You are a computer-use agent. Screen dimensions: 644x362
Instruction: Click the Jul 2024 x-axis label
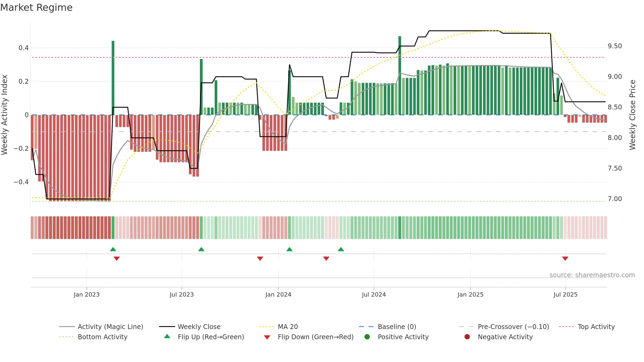tap(374, 294)
